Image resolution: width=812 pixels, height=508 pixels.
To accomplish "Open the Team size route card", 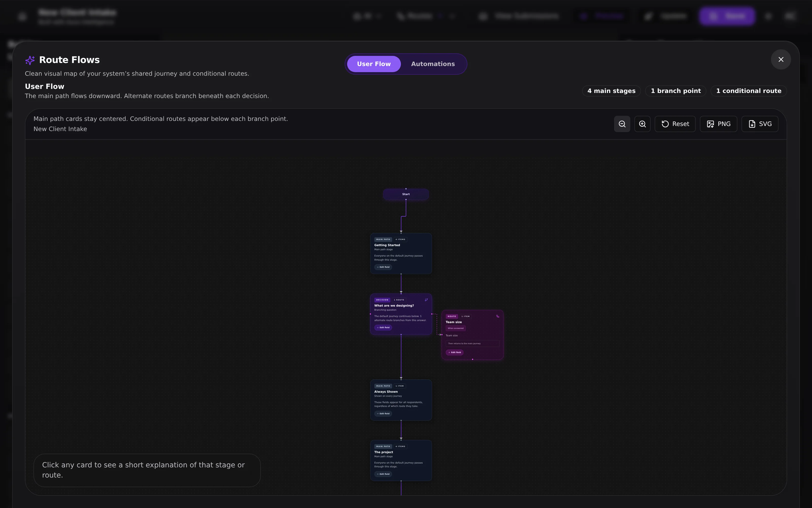I will [x=472, y=335].
